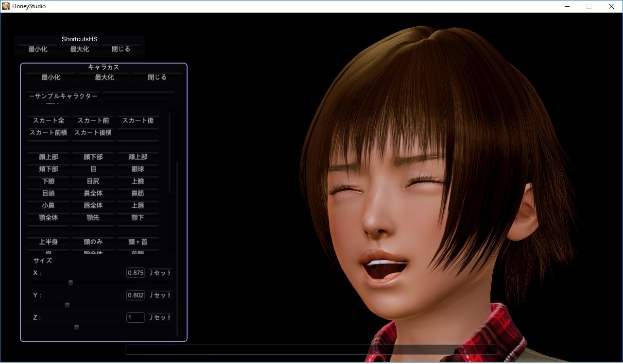Focus the Z value field showing 1
Viewport: 623px width, 364px height.
[x=136, y=317]
